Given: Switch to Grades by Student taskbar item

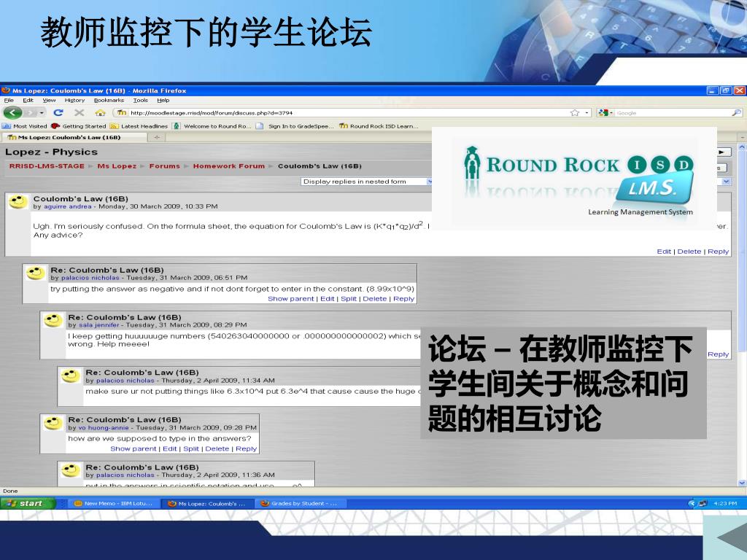Looking at the screenshot, I should point(300,503).
